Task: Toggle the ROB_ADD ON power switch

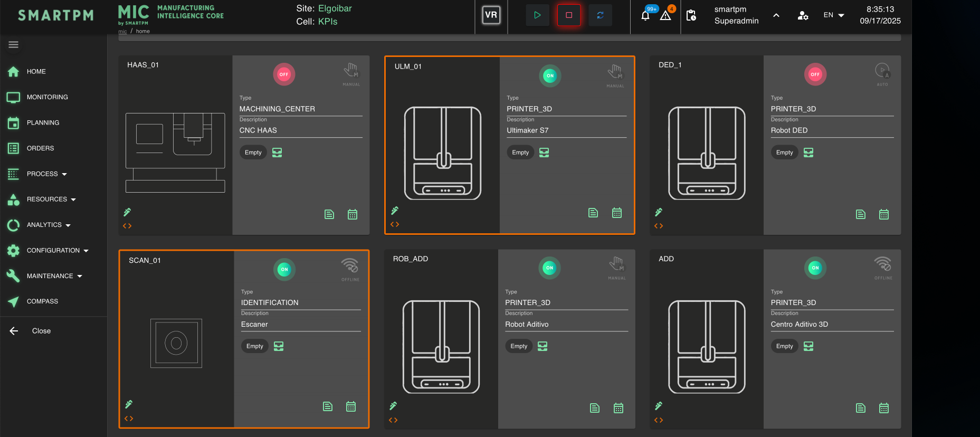Action: point(549,268)
